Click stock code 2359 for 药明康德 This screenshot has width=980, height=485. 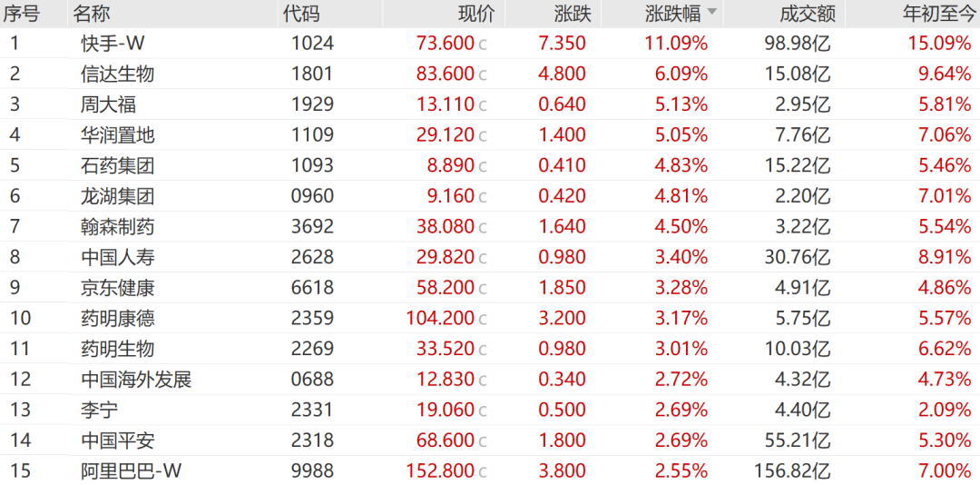click(312, 319)
